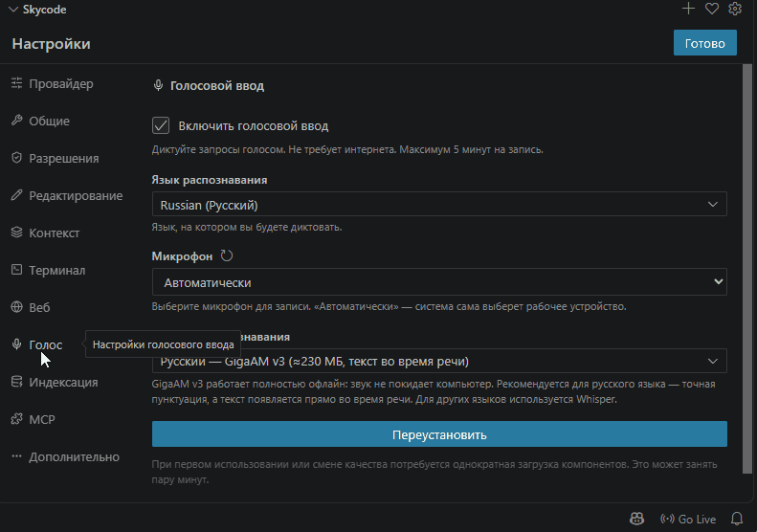Click the Готово button

click(705, 43)
